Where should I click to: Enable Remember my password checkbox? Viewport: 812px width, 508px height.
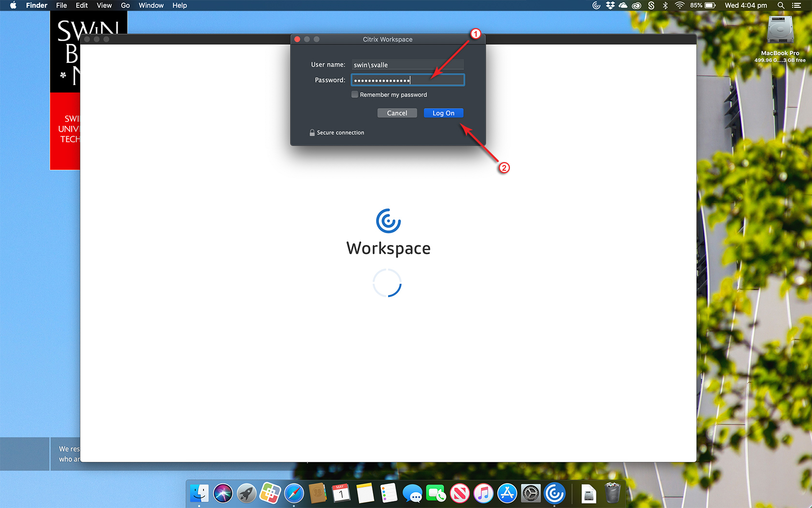pyautogui.click(x=355, y=95)
